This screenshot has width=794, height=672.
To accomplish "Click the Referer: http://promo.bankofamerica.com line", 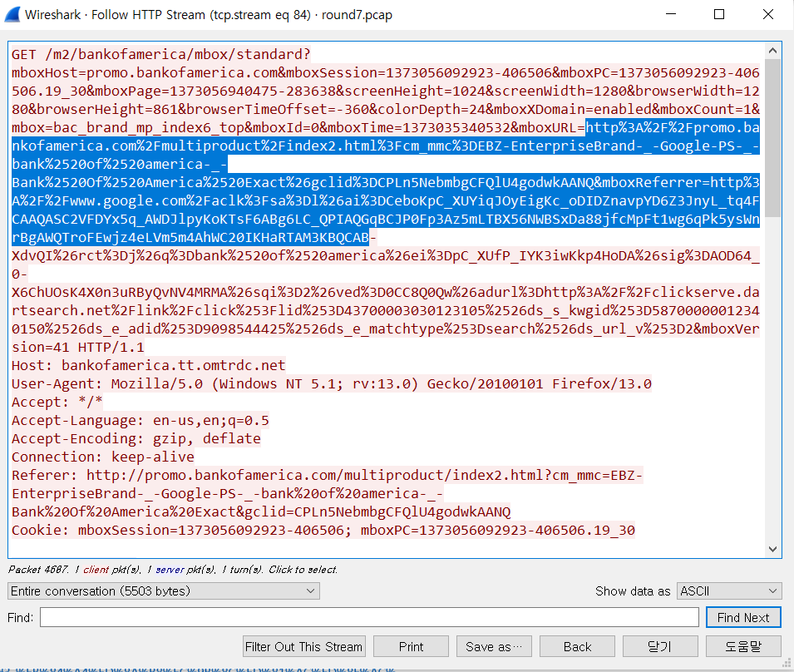I will (327, 475).
